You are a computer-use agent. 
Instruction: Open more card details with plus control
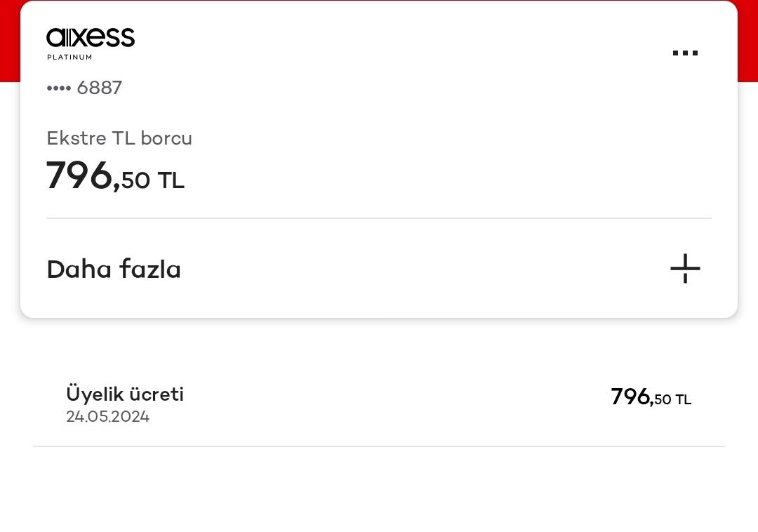684,269
